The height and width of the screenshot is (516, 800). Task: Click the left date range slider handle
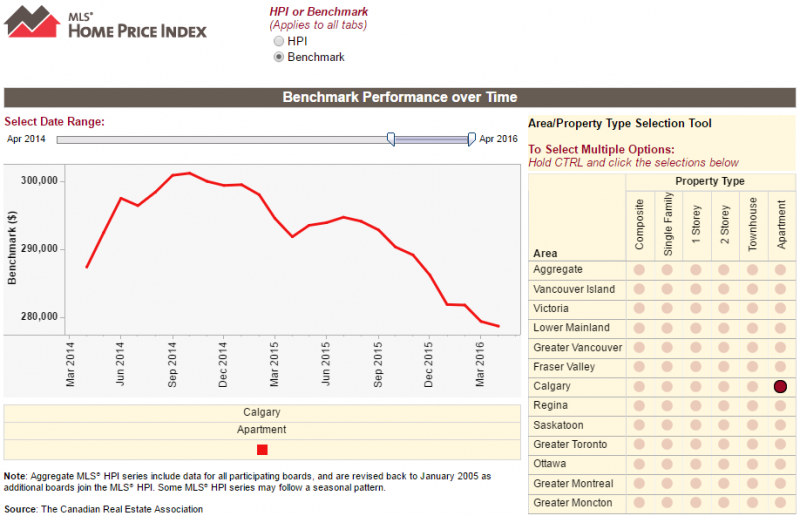pyautogui.click(x=392, y=139)
